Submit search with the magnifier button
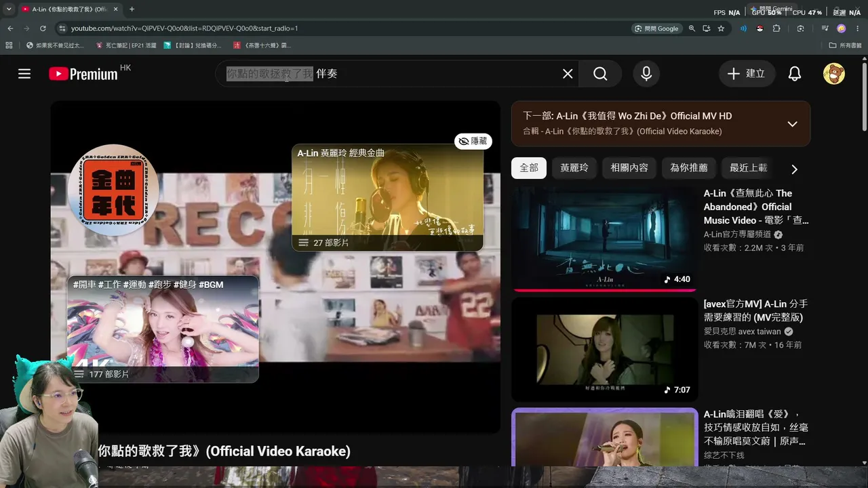This screenshot has width=868, height=488. point(600,74)
